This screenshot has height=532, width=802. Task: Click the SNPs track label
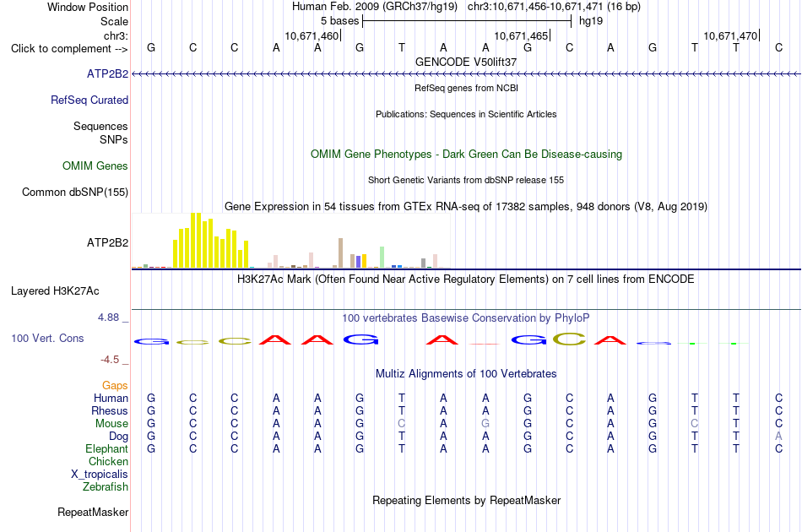[114, 139]
